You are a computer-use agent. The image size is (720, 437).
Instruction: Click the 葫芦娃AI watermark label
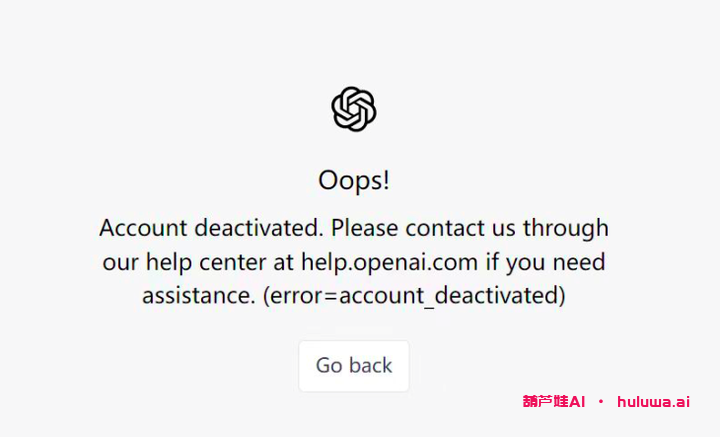pyautogui.click(x=554, y=402)
